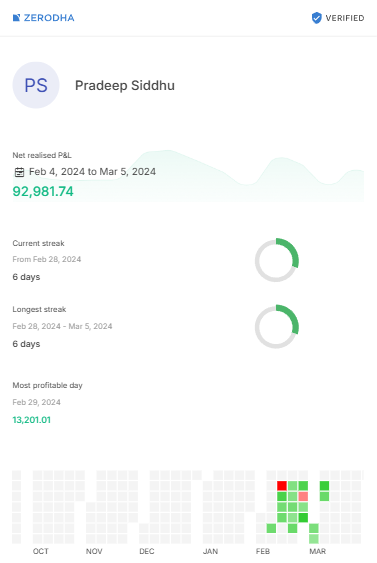Select the light pink loss heatmap cell
Image resolution: width=377 pixels, height=563 pixels.
tap(303, 497)
